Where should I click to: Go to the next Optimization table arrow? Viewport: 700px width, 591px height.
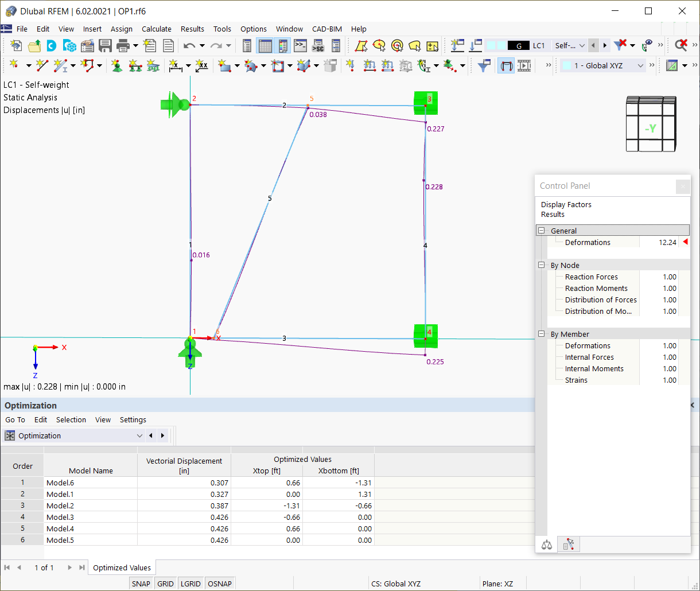(162, 436)
